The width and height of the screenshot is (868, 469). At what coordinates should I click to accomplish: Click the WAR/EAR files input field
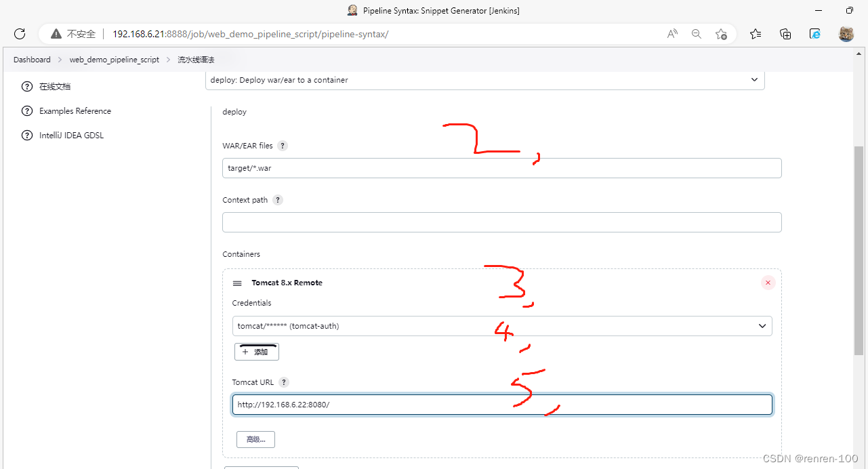[502, 168]
